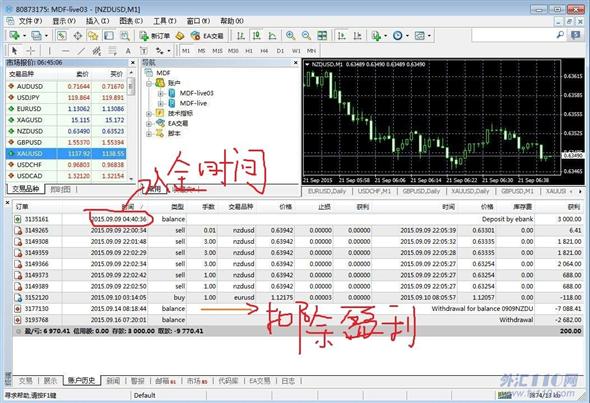Zoom out on the chart

pos(306,36)
